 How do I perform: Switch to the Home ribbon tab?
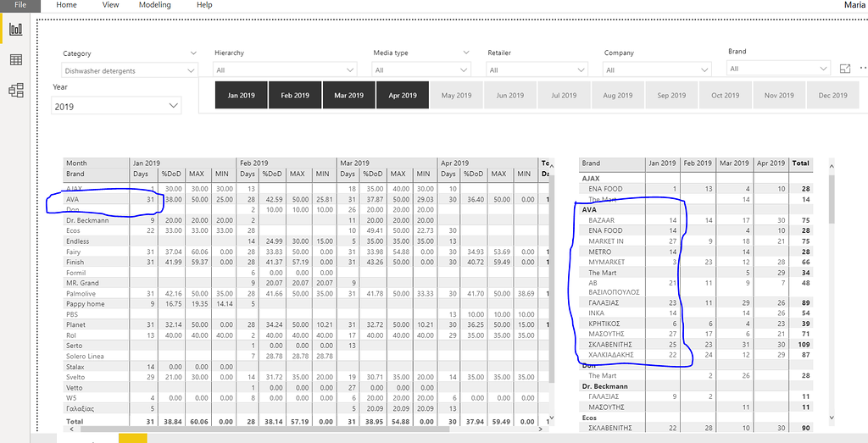[66, 5]
